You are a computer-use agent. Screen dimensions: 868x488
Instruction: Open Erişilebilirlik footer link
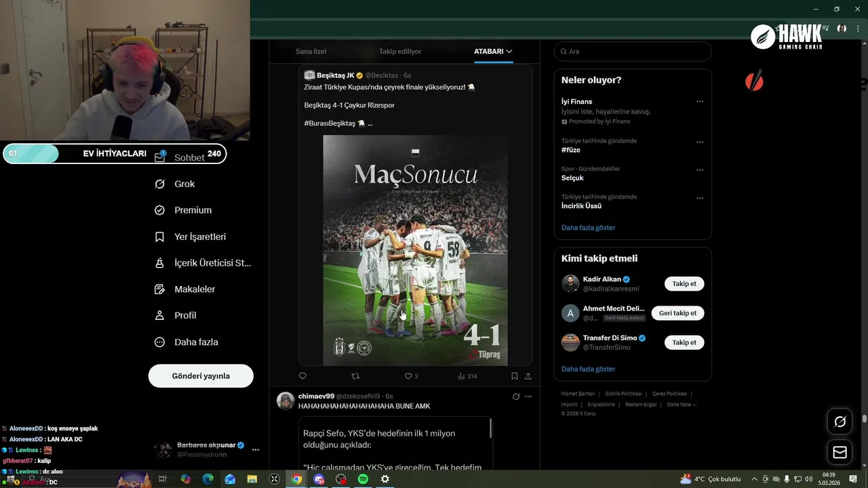601,405
